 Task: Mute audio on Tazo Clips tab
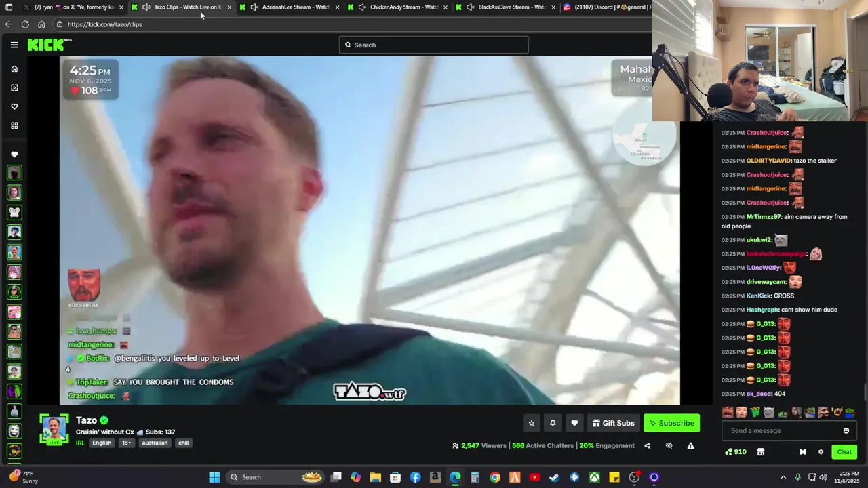(146, 7)
